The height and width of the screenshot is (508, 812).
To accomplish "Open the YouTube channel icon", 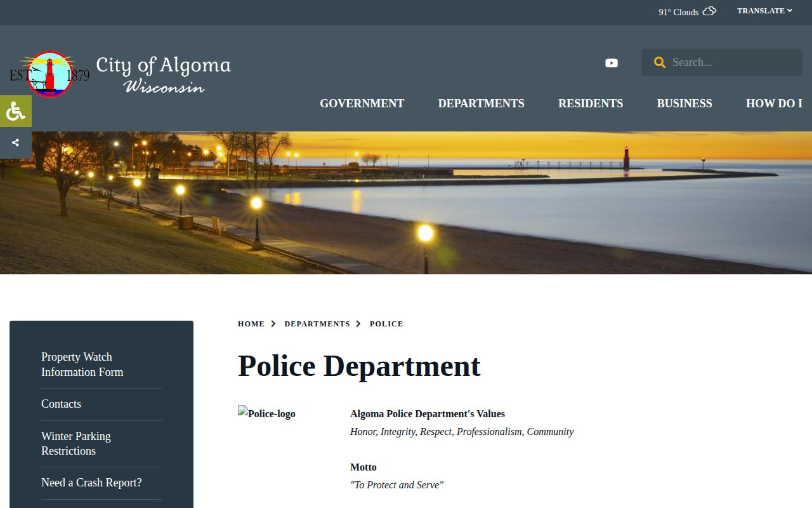I will click(612, 63).
